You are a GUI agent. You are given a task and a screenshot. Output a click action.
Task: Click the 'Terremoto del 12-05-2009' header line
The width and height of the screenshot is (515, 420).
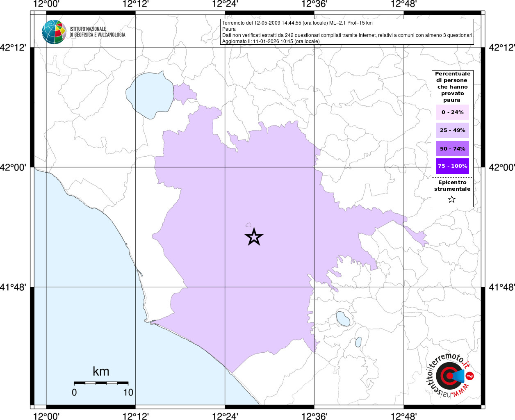297,23
